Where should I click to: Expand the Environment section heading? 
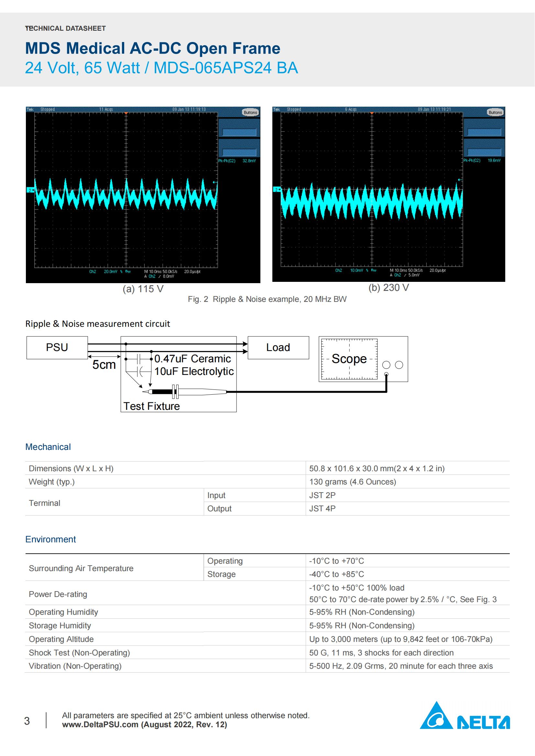(51, 539)
